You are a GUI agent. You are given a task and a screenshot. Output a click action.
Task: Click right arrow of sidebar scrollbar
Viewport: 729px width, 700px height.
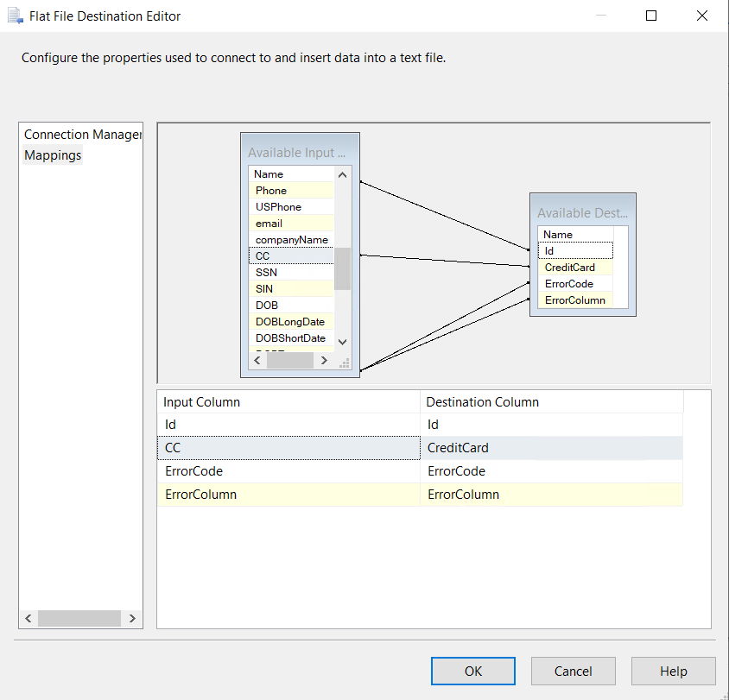[132, 618]
